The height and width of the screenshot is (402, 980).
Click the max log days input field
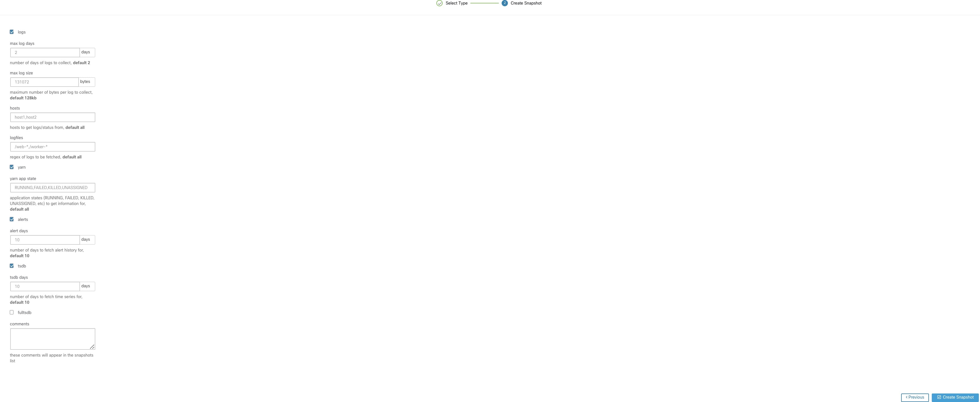[44, 53]
